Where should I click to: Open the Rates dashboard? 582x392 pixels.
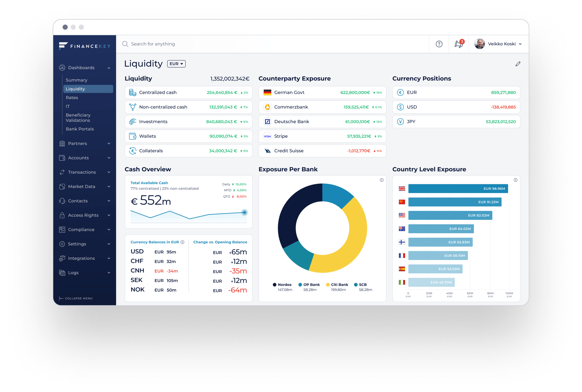coord(72,98)
